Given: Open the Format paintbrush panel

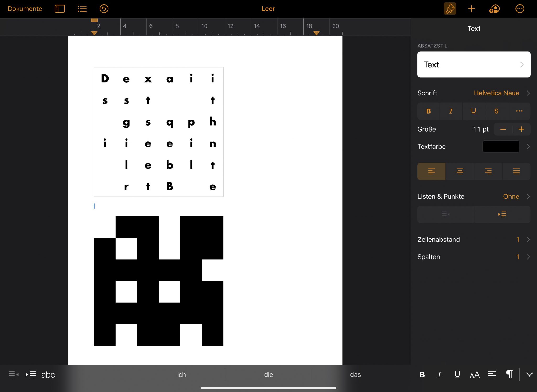Looking at the screenshot, I should tap(450, 9).
